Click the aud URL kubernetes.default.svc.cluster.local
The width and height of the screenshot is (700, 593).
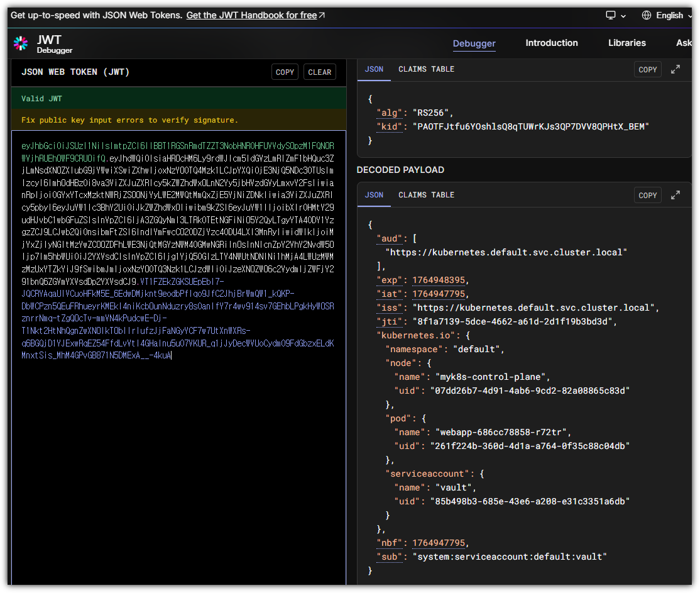(506, 253)
